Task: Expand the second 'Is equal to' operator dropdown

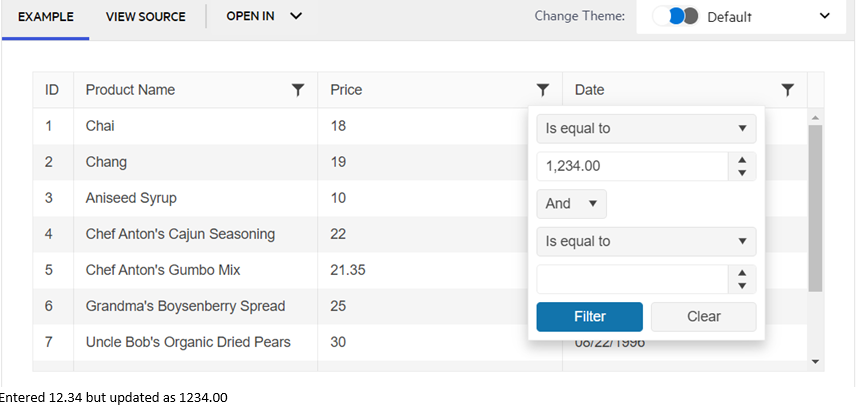Action: point(646,241)
